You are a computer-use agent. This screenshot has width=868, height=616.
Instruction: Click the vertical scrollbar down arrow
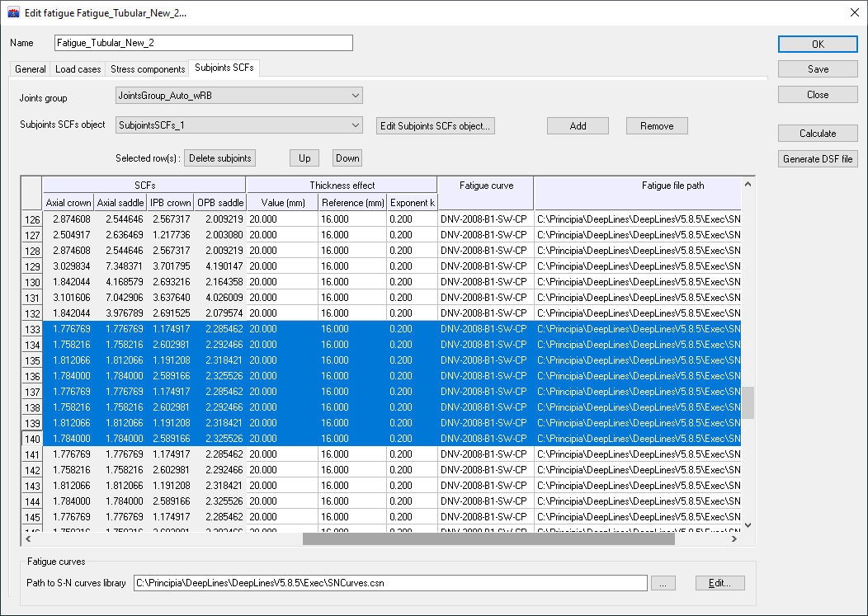tap(748, 524)
